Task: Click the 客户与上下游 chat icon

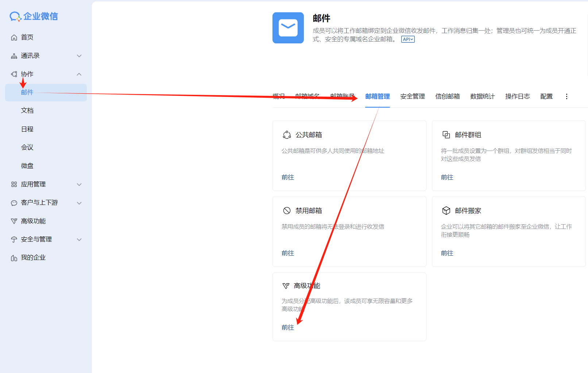Action: pyautogui.click(x=14, y=203)
